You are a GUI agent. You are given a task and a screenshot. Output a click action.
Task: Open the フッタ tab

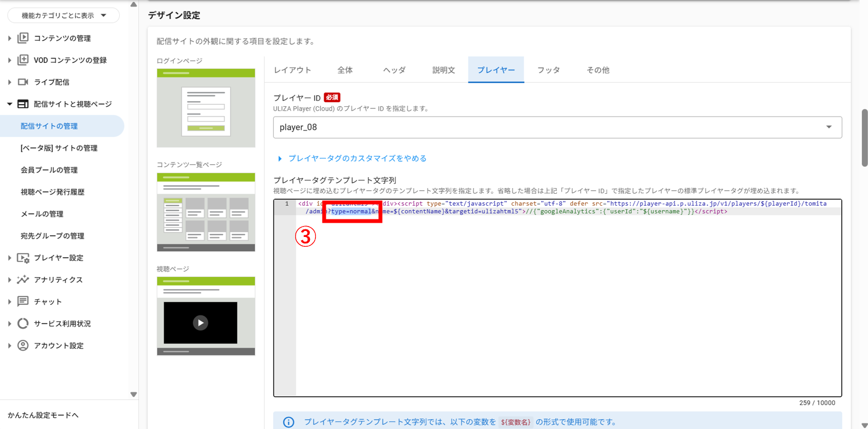click(548, 70)
